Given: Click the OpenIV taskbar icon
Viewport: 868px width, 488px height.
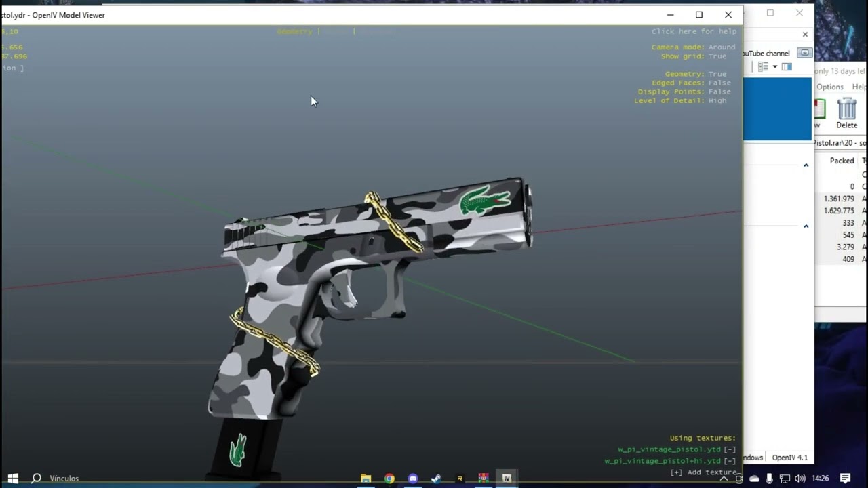Looking at the screenshot, I should 507,478.
